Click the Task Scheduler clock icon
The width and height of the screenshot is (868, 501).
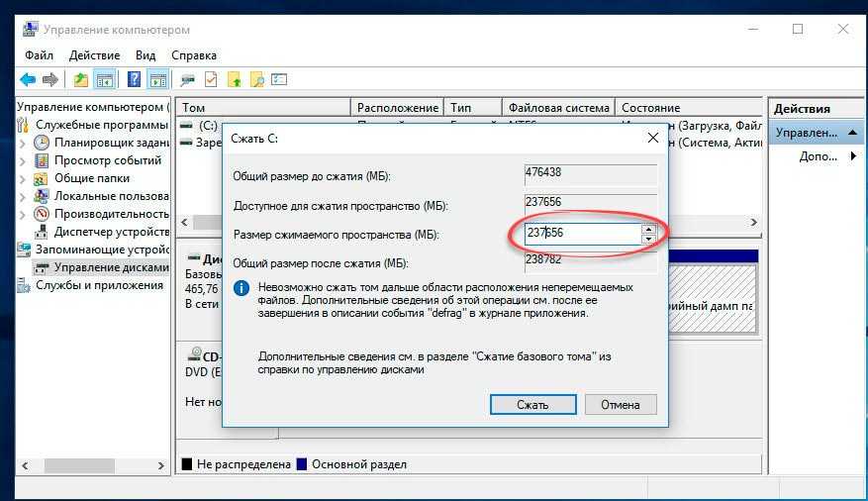coord(41,143)
